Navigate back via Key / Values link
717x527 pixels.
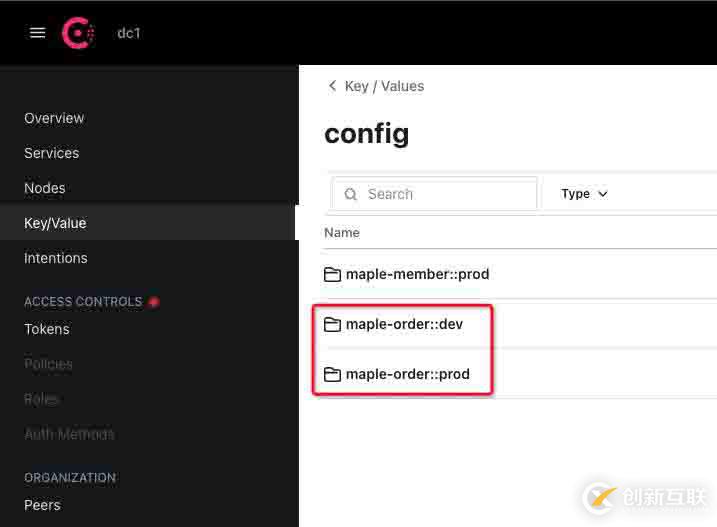[384, 86]
